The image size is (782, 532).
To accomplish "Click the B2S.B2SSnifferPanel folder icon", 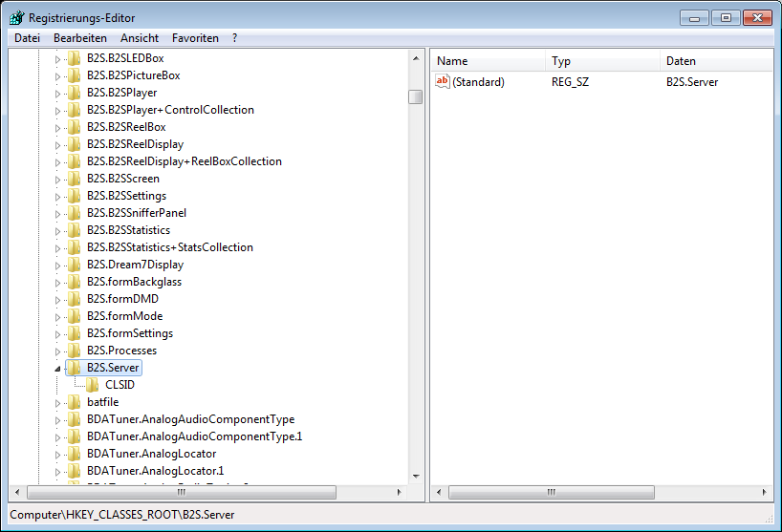I will (x=74, y=213).
